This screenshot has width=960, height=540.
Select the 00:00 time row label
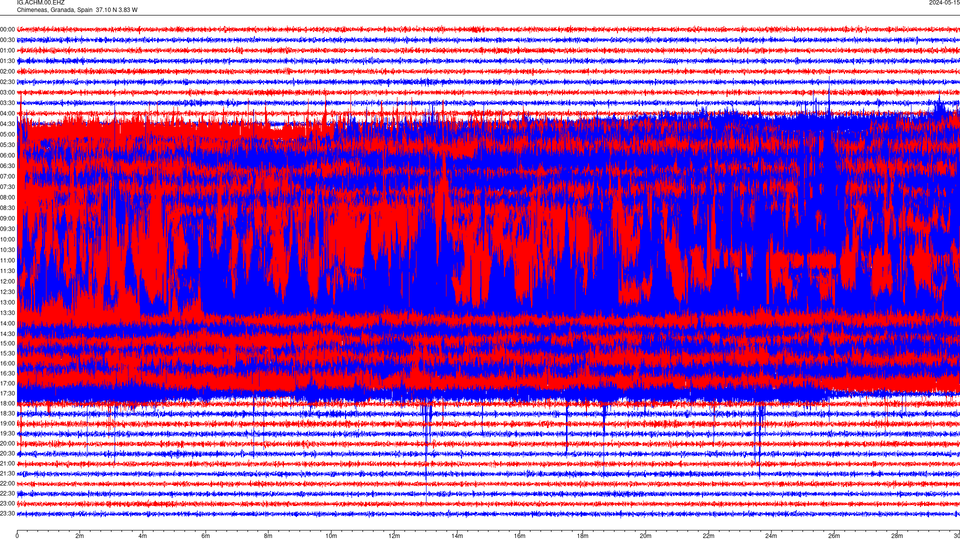(x=7, y=29)
